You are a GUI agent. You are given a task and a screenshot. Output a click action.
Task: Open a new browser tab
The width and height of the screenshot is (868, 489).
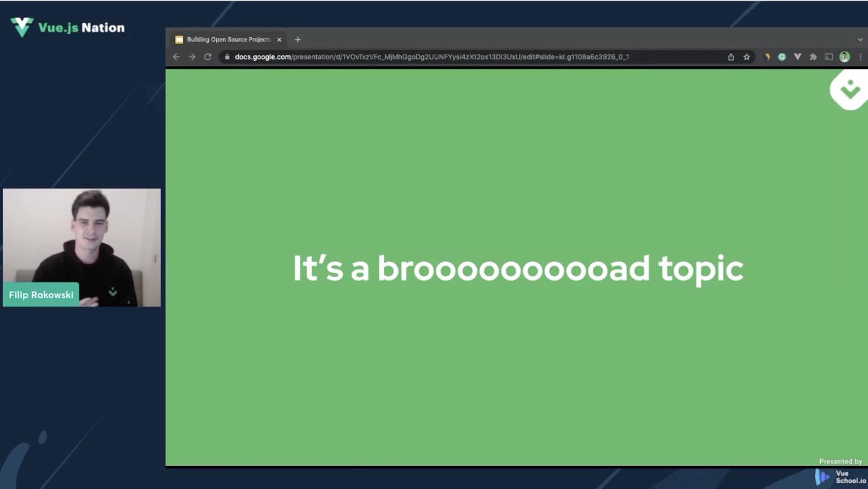point(298,40)
